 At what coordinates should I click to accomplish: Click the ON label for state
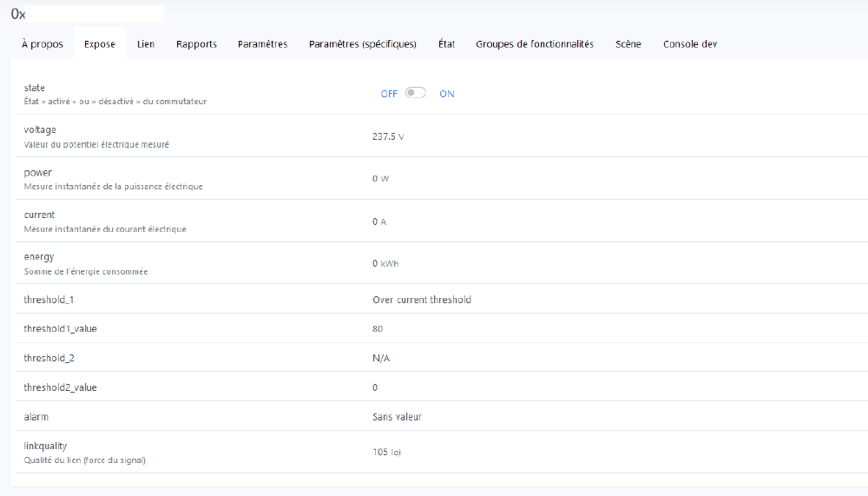pos(446,94)
